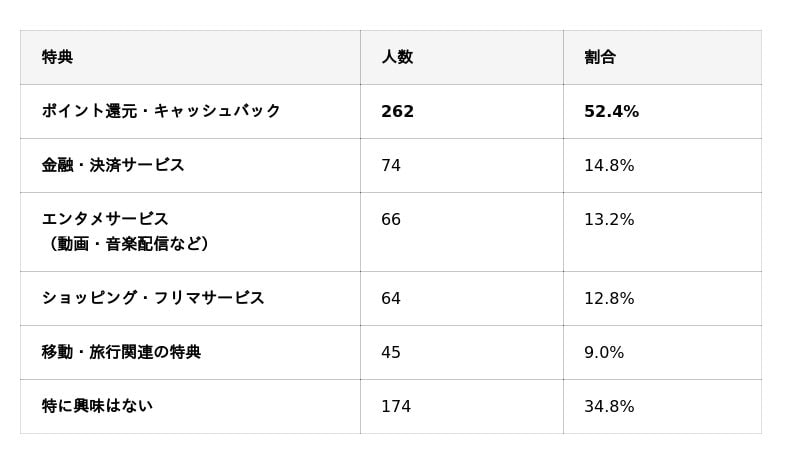
Task: Click the 74 count cell
Action: coord(391,166)
